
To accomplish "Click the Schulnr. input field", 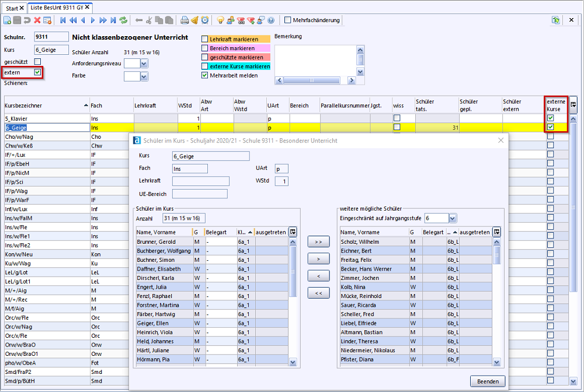I will 51,37.
